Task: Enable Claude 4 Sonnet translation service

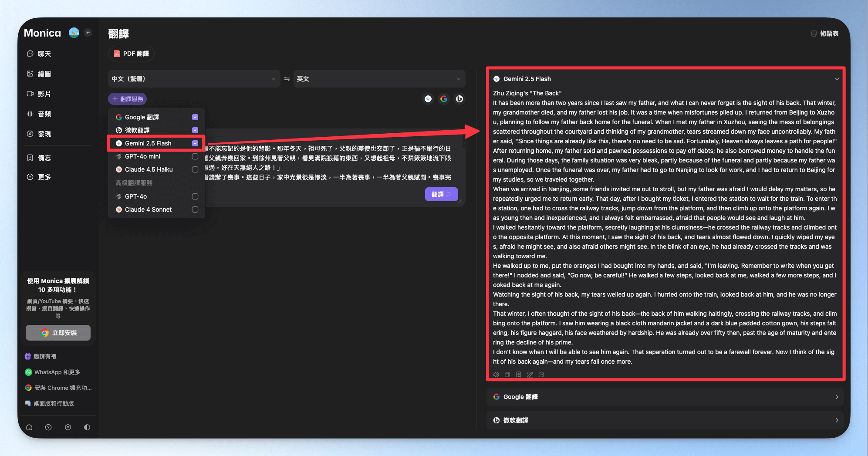Action: coord(195,209)
